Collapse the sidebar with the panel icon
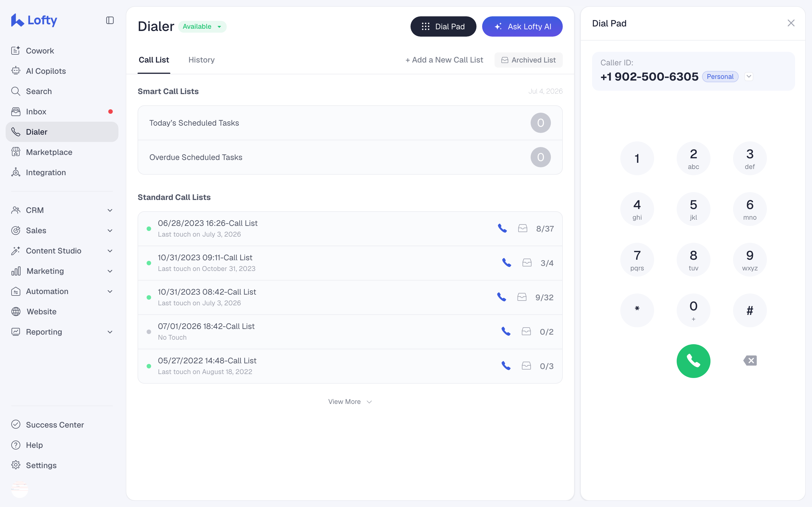Image resolution: width=812 pixels, height=507 pixels. [110, 21]
